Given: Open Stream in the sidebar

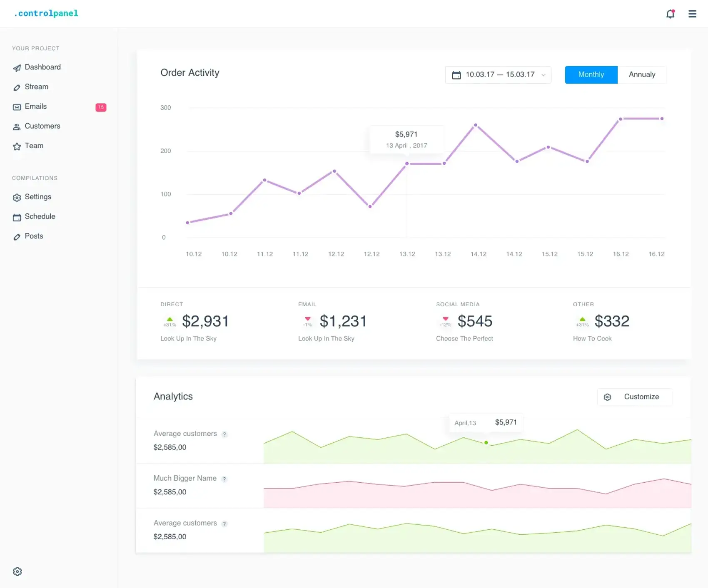Looking at the screenshot, I should point(36,87).
